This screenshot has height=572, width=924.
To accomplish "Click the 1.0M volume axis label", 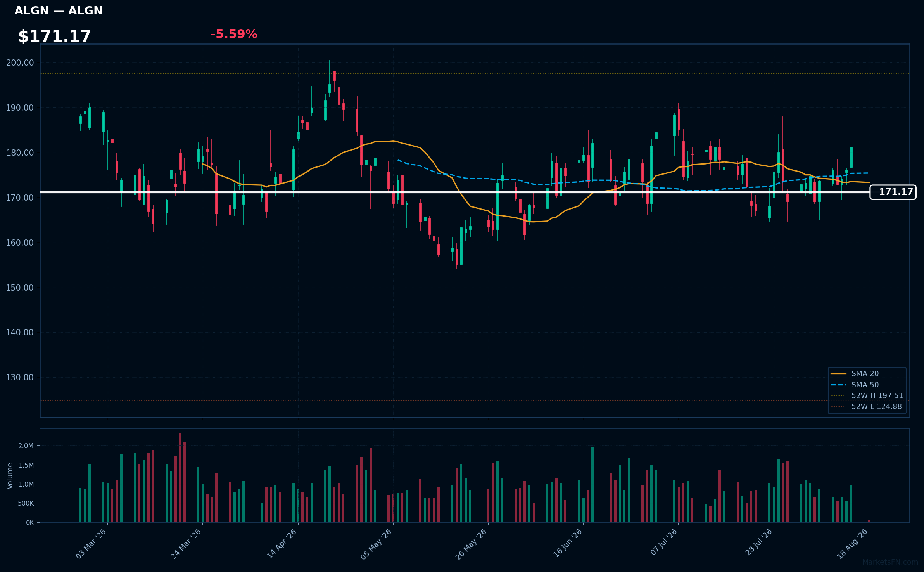I will tap(26, 484).
